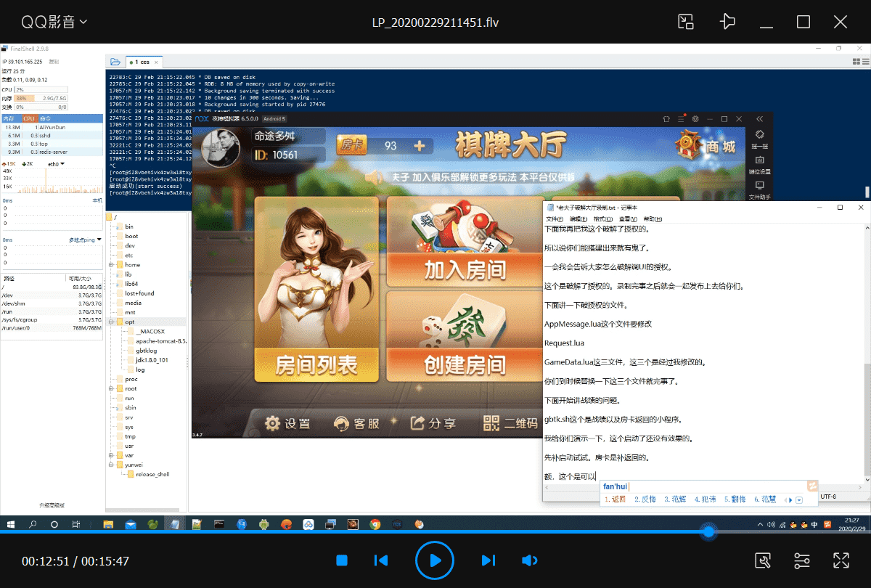
Task: Mute the player volume speaker icon
Action: pos(530,560)
